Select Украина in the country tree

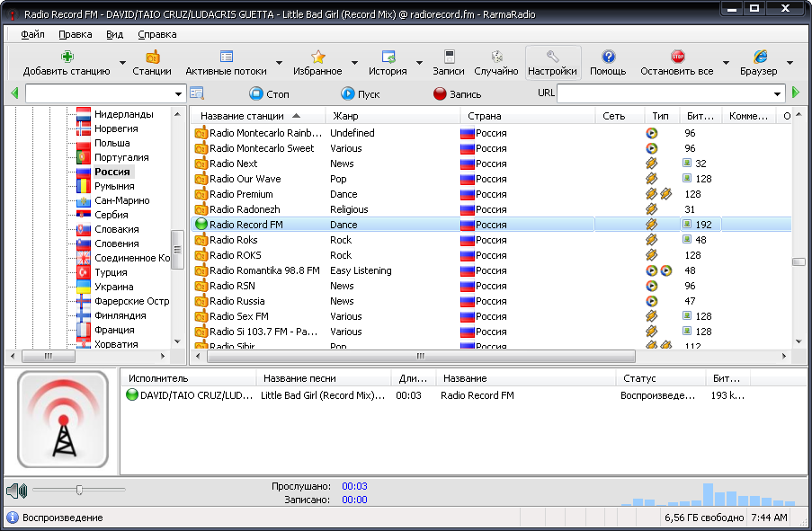click(x=113, y=287)
